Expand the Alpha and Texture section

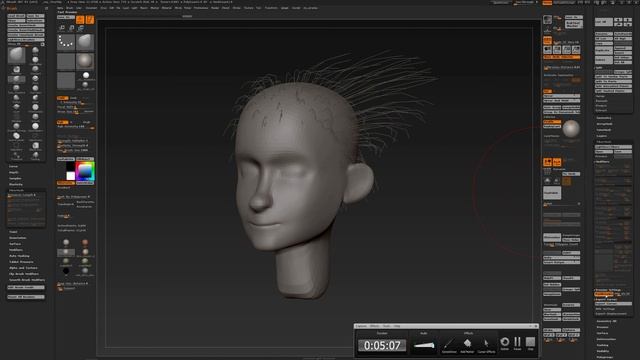(23, 268)
